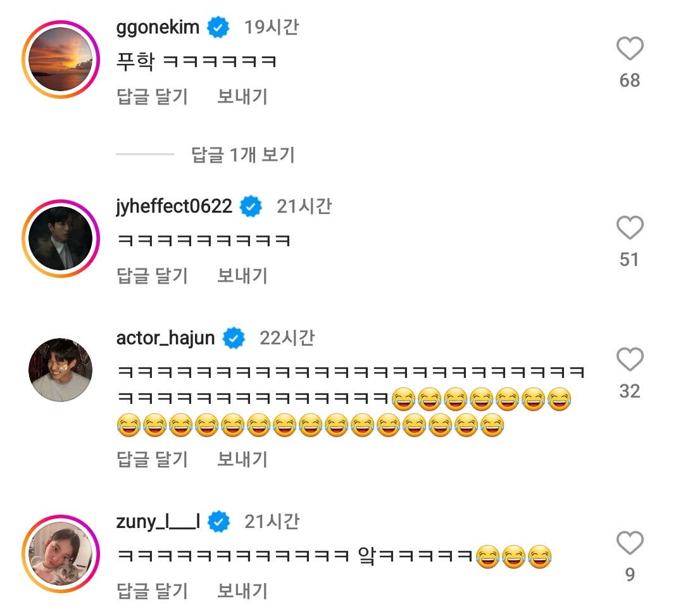Image resolution: width=683 pixels, height=616 pixels.
Task: Select the verified badge next to jyheffect0622
Action: click(252, 206)
